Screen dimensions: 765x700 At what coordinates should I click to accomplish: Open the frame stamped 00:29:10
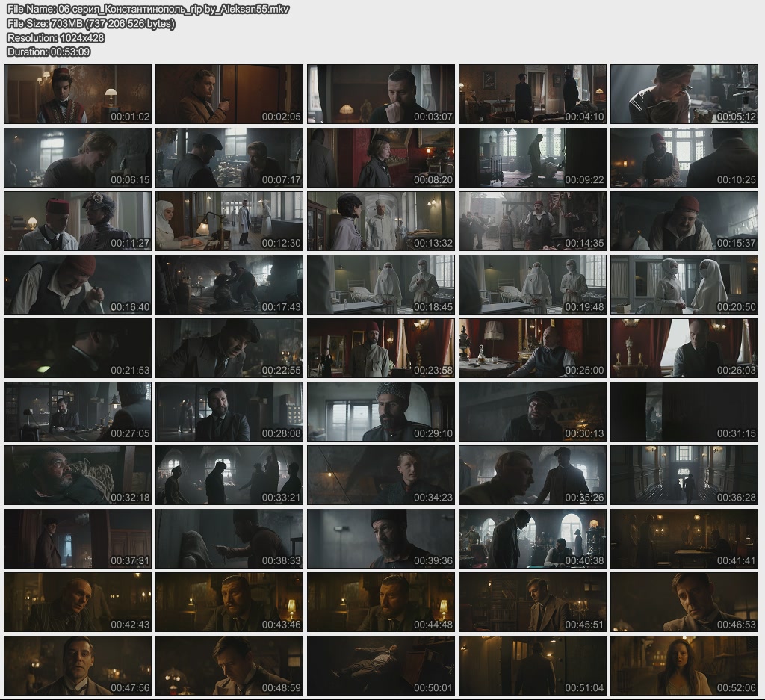[x=380, y=412]
